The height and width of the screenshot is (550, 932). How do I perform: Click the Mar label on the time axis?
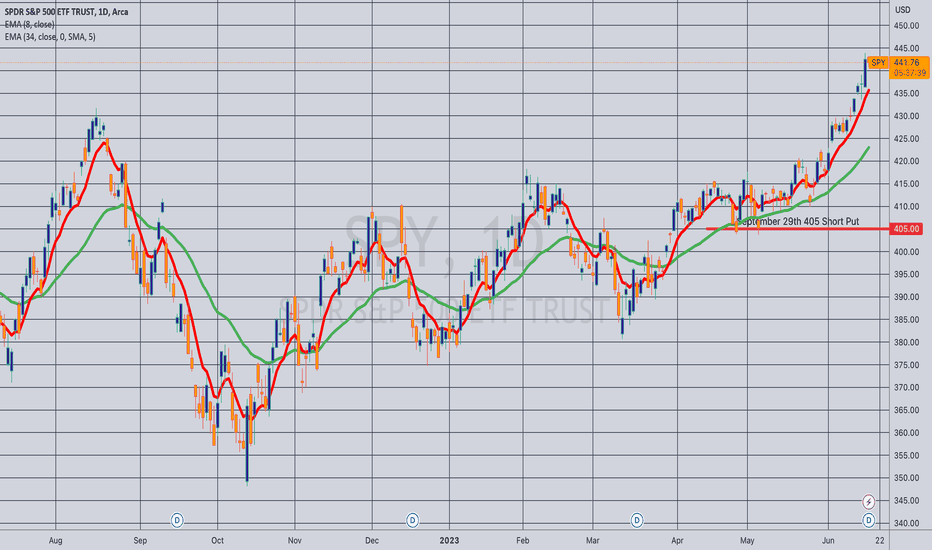593,540
